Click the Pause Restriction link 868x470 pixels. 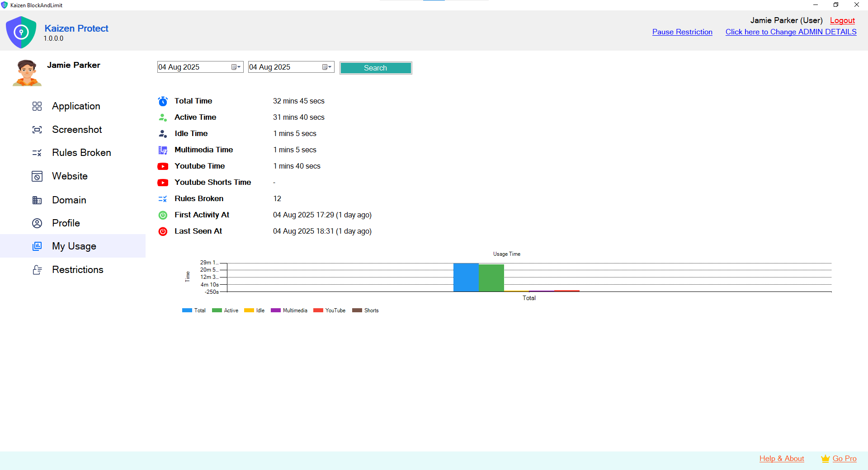pos(682,32)
